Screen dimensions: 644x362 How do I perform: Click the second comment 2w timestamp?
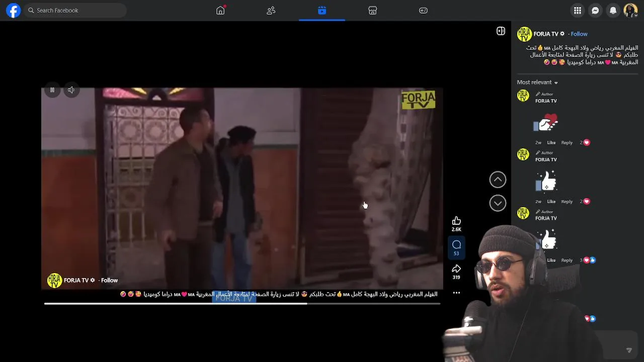point(538,202)
